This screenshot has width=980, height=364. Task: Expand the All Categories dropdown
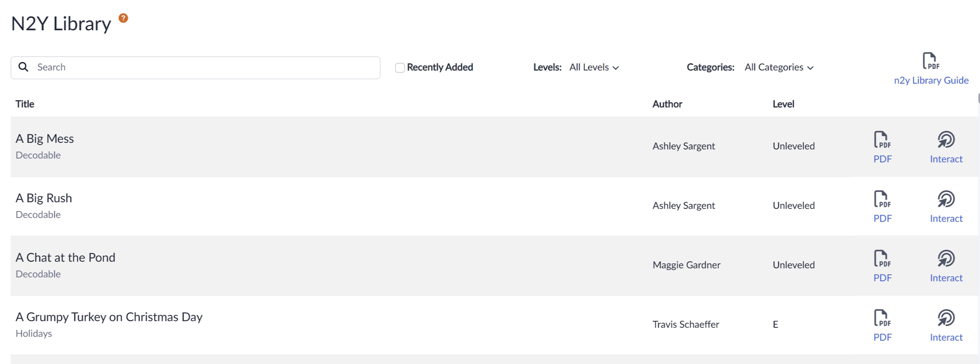pos(779,67)
